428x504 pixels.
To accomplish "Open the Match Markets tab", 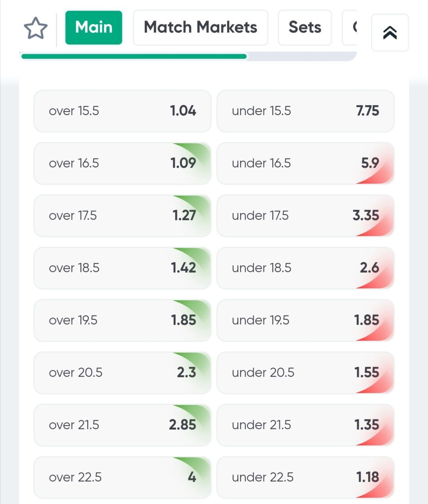I will tap(201, 28).
